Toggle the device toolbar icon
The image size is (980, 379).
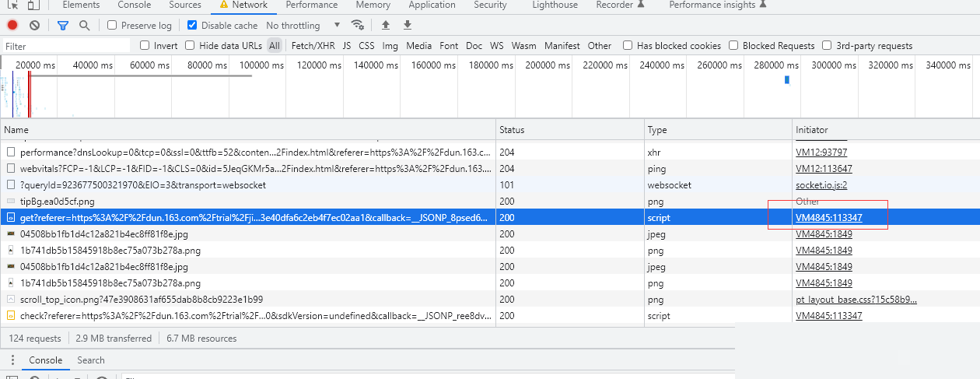[33, 5]
